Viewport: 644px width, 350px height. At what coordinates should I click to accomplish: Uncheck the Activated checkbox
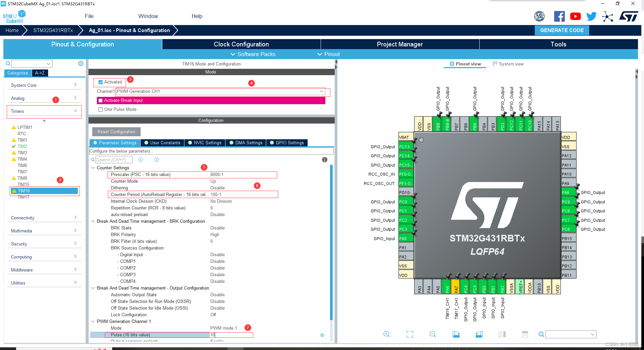tap(101, 82)
